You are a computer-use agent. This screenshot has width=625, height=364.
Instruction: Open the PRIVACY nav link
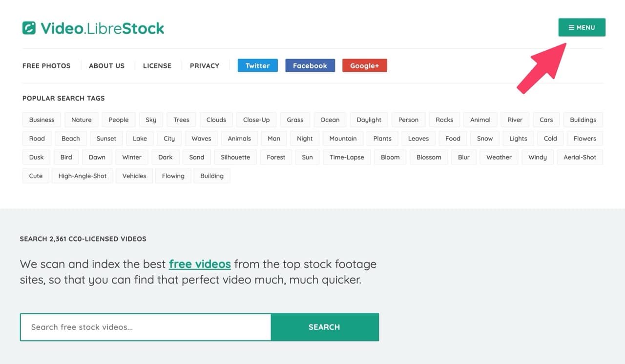pyautogui.click(x=205, y=66)
